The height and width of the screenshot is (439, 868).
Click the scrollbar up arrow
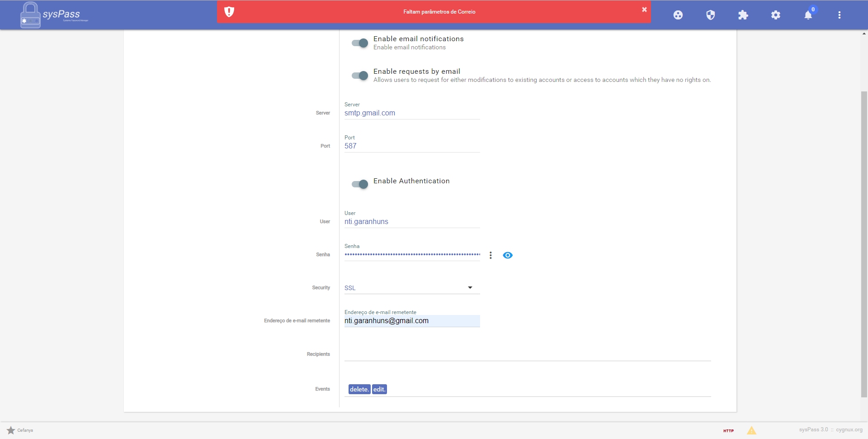tap(864, 33)
